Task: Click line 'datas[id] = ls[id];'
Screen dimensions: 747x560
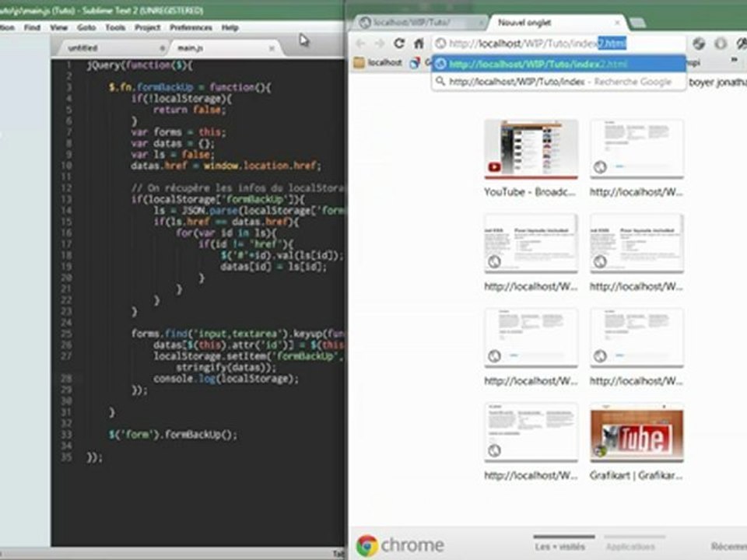Action: [274, 267]
